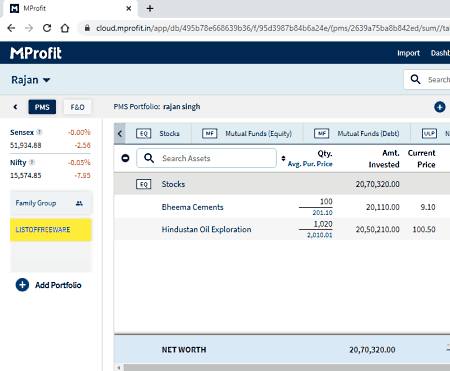Open the Family Group entry
The width and height of the screenshot is (450, 371).
click(x=51, y=203)
